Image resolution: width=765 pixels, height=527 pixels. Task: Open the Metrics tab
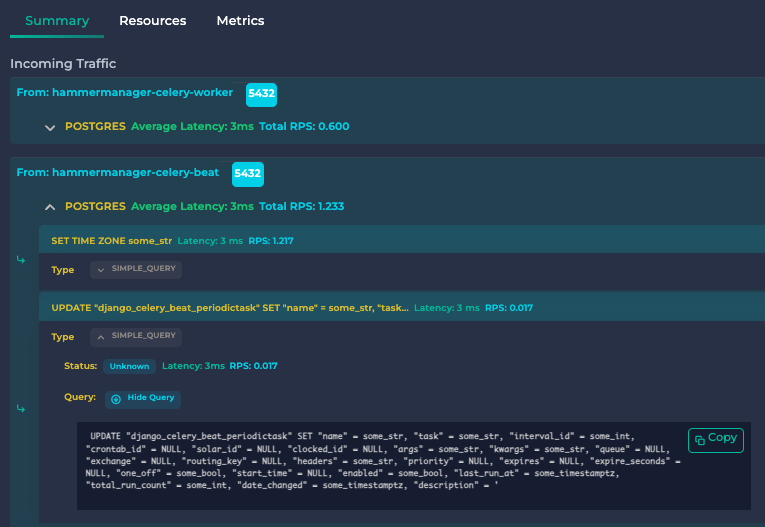click(241, 20)
